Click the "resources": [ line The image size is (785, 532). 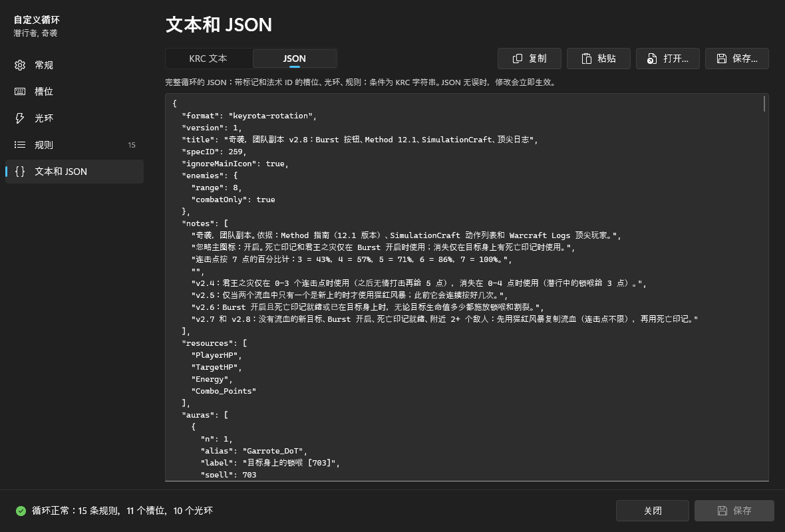(x=214, y=343)
